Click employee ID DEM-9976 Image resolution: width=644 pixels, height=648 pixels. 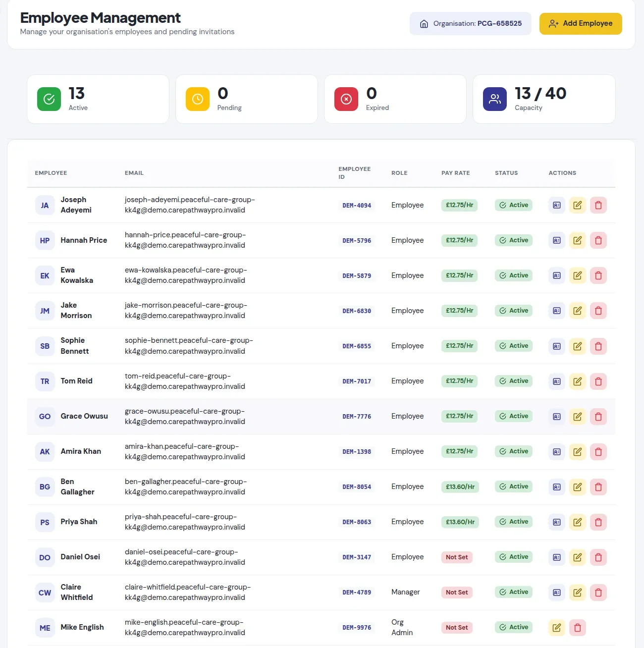357,628
